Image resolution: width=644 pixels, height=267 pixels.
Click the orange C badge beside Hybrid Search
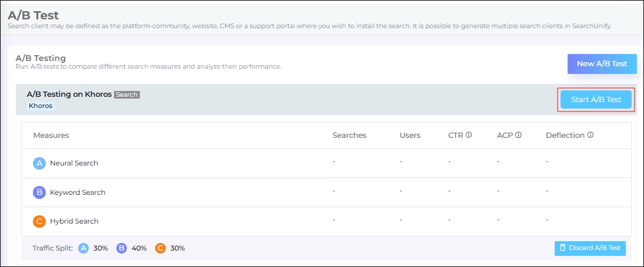point(39,221)
